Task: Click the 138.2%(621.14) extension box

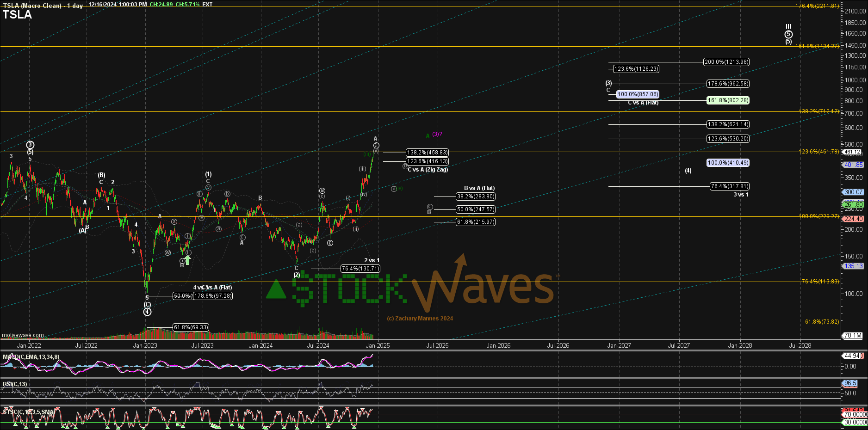Action: point(728,124)
